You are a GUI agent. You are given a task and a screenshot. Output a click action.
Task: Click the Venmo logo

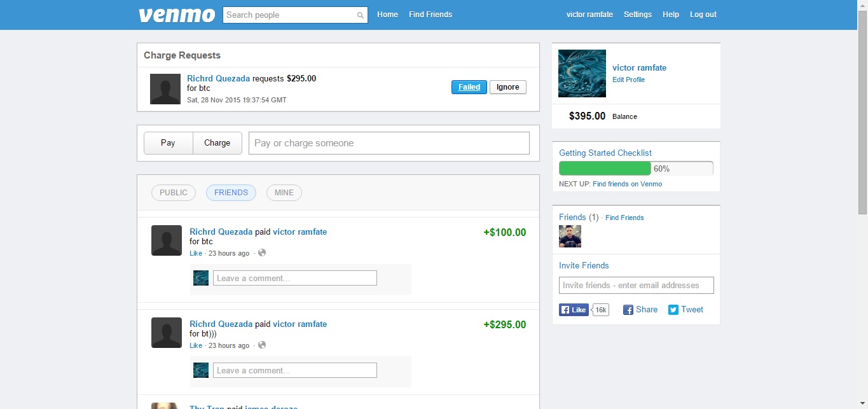177,15
